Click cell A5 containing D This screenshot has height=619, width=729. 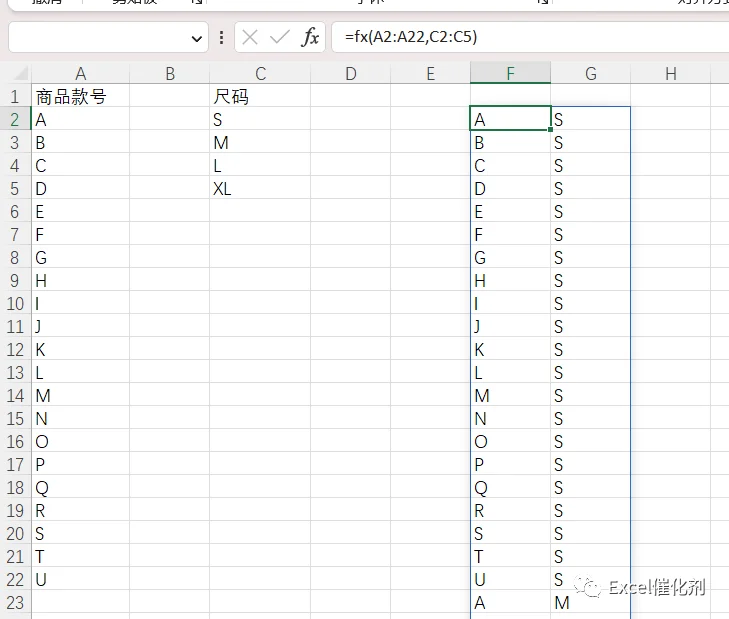80,188
